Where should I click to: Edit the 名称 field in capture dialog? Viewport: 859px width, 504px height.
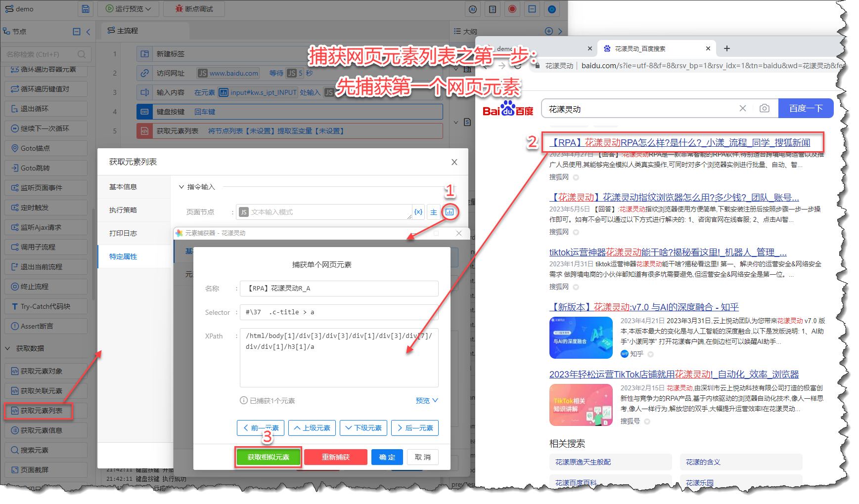click(339, 289)
